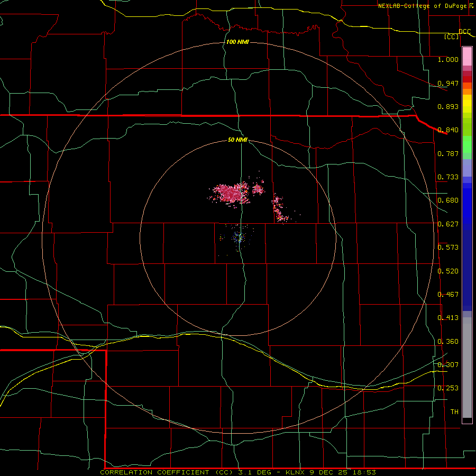Select the 0.733 scale value
The width and height of the screenshot is (476, 476).
[x=448, y=177]
